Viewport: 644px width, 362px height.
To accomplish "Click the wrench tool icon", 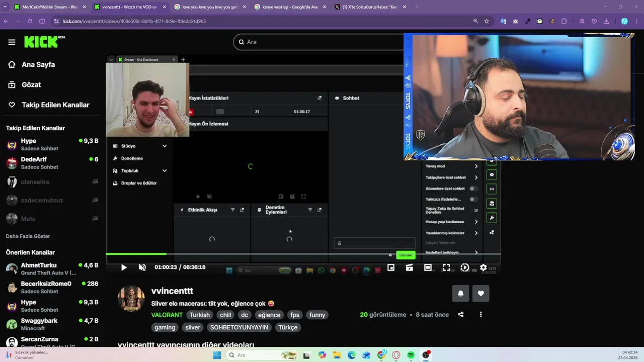I will (x=492, y=218).
